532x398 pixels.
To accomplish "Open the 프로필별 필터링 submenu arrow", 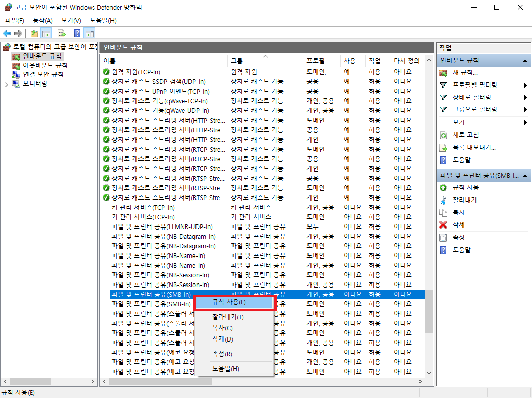I will 525,85.
